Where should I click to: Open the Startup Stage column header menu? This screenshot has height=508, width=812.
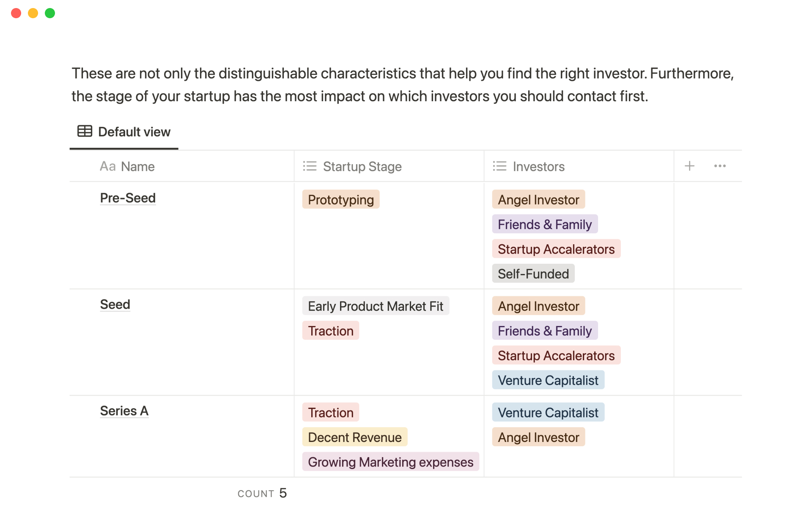(x=362, y=166)
